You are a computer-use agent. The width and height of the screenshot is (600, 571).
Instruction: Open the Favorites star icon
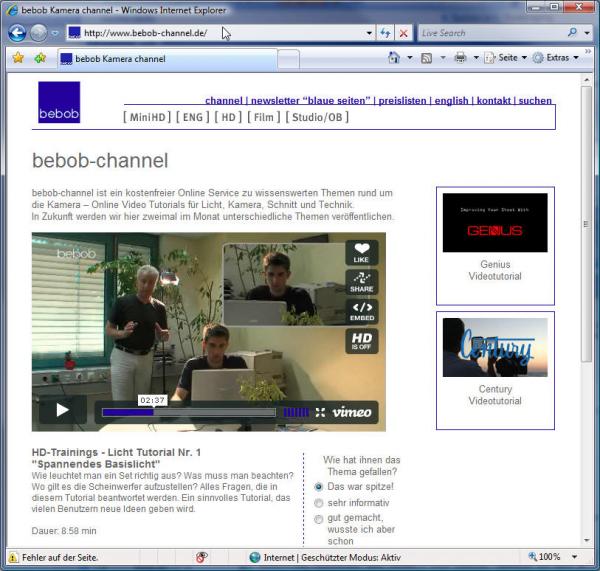(17, 58)
